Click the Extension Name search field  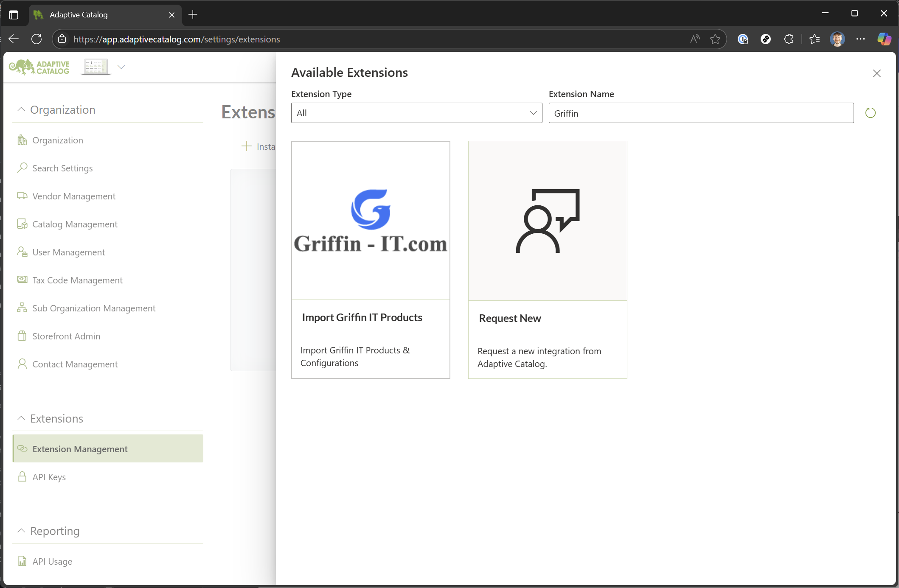tap(701, 113)
